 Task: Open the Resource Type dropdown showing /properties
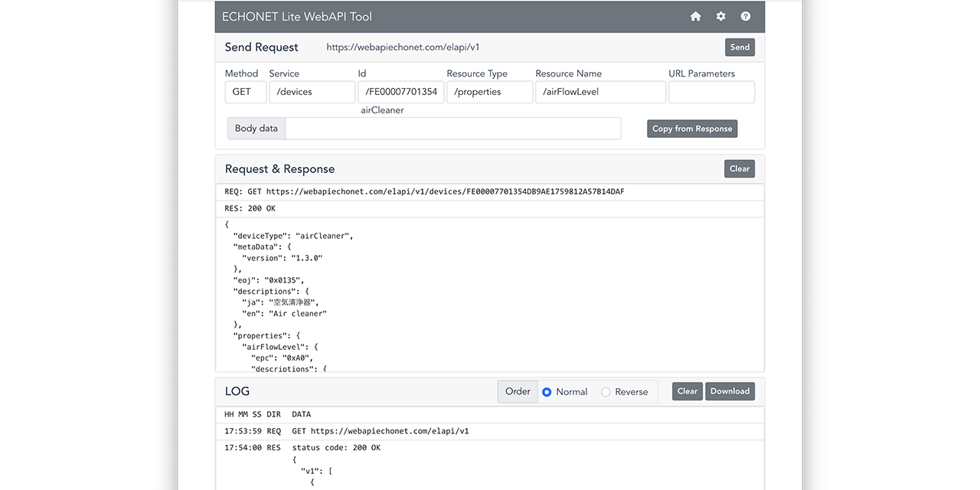[x=489, y=92]
